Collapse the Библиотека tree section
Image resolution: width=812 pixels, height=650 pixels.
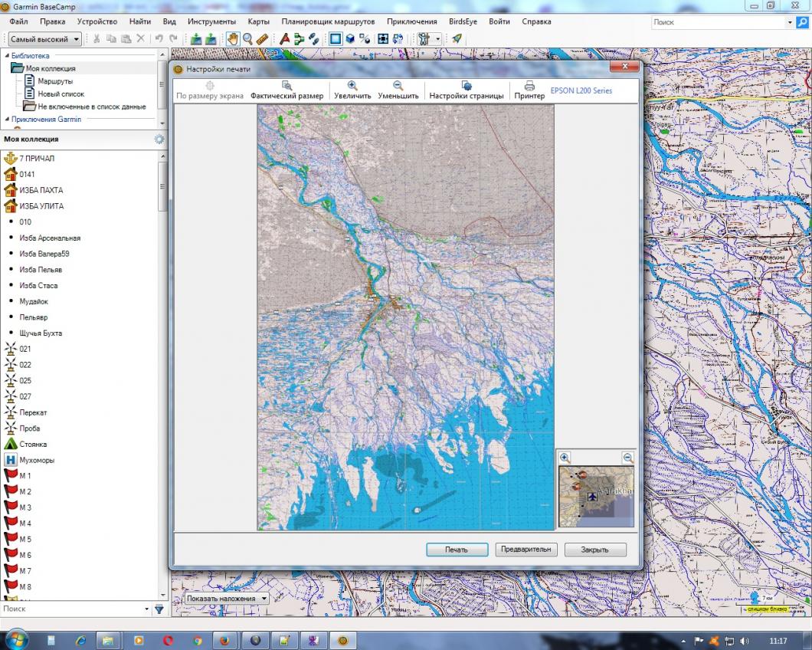tap(7, 55)
